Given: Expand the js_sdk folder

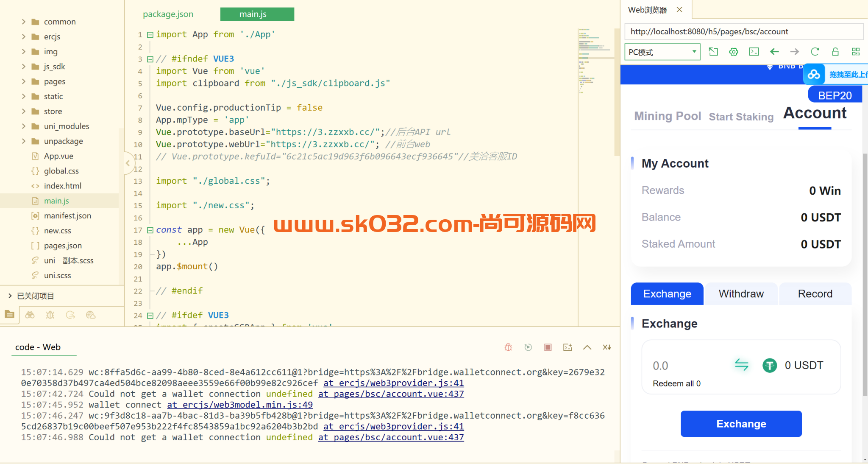Looking at the screenshot, I should tap(24, 66).
